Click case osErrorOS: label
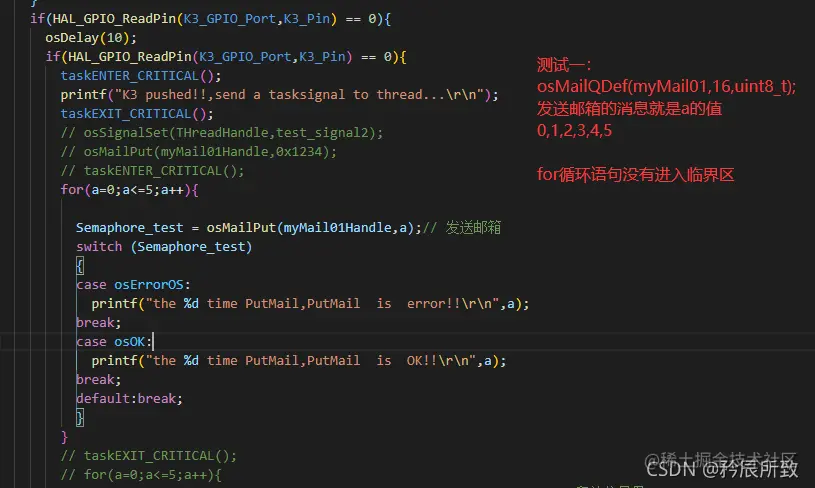815x488 pixels. (133, 284)
